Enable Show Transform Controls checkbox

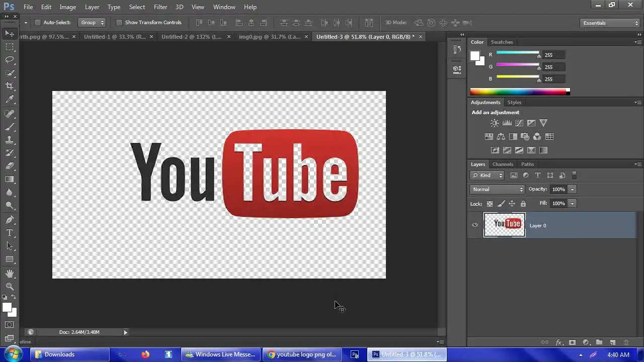coord(119,23)
